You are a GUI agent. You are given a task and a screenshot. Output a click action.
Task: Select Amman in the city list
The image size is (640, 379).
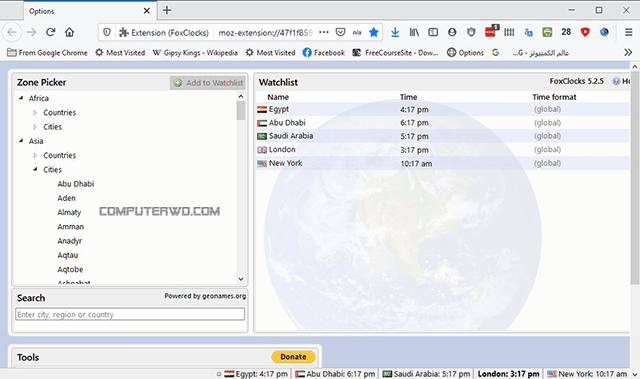coord(71,226)
